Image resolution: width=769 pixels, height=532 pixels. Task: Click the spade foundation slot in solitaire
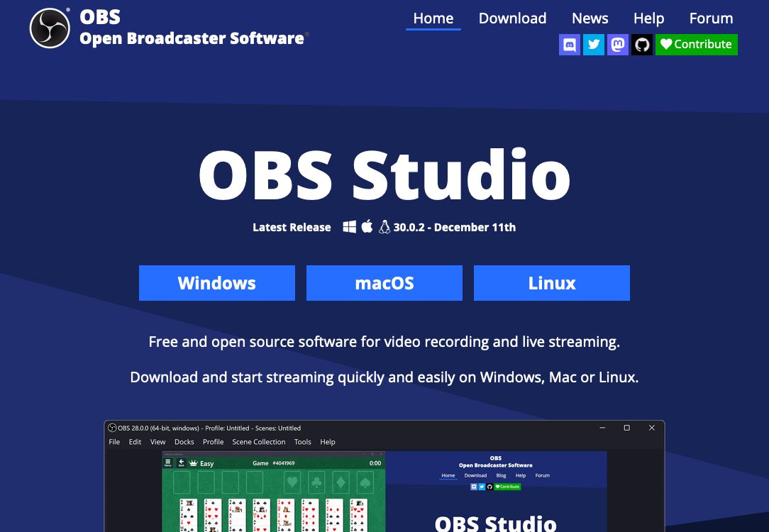click(365, 482)
